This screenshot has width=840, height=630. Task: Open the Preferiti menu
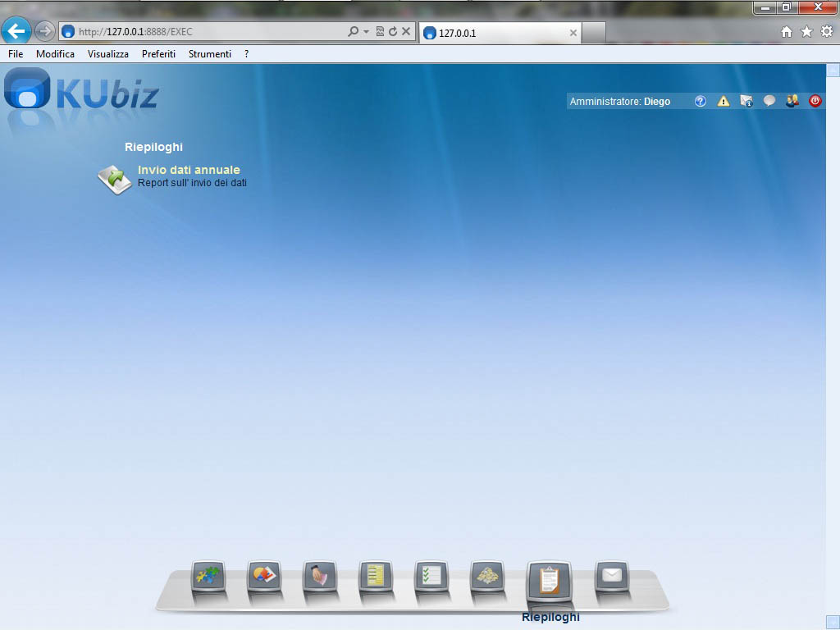click(x=158, y=54)
